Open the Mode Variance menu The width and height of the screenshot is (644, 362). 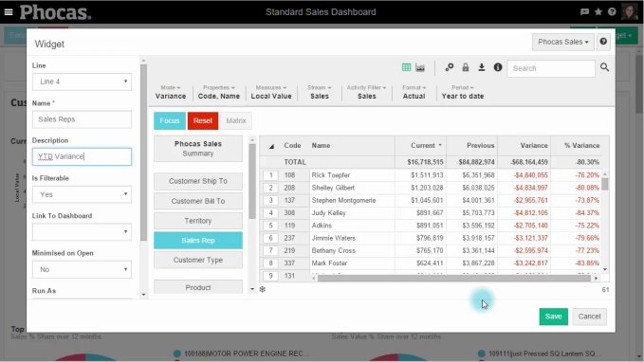point(171,92)
